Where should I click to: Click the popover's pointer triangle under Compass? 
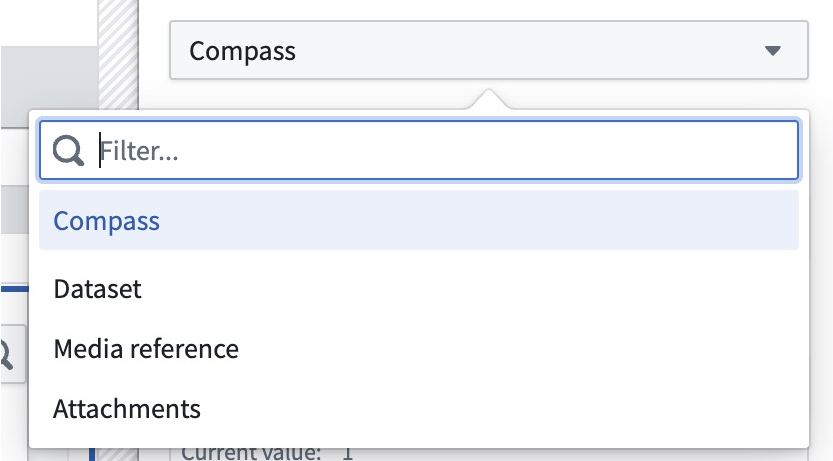(489, 99)
